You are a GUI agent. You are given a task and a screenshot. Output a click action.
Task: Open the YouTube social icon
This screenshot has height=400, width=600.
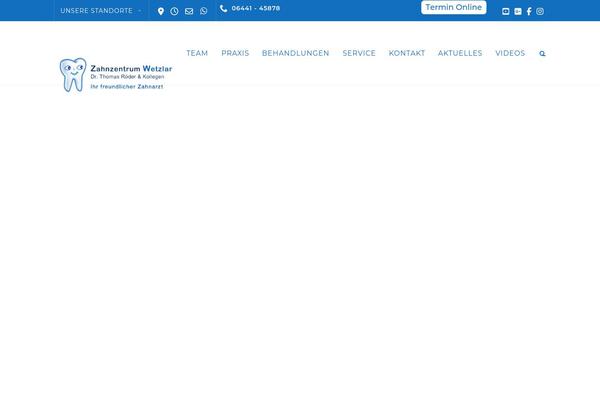[x=505, y=11]
